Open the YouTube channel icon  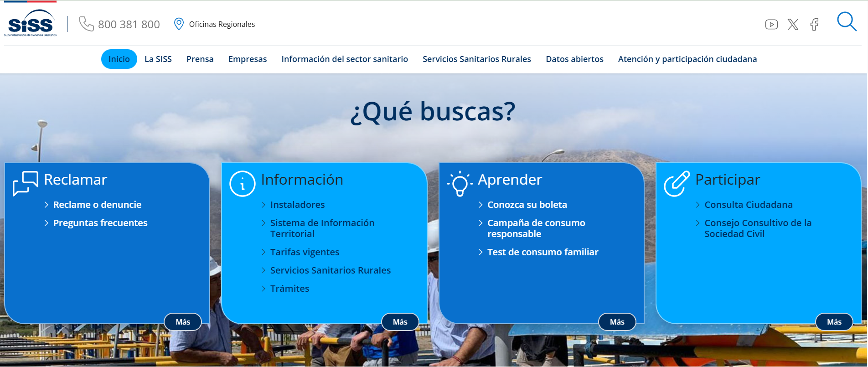pyautogui.click(x=771, y=24)
